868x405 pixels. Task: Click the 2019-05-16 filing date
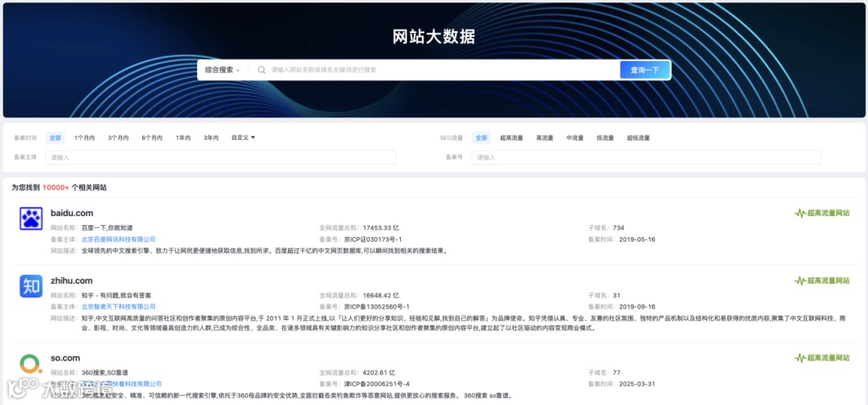tap(637, 239)
